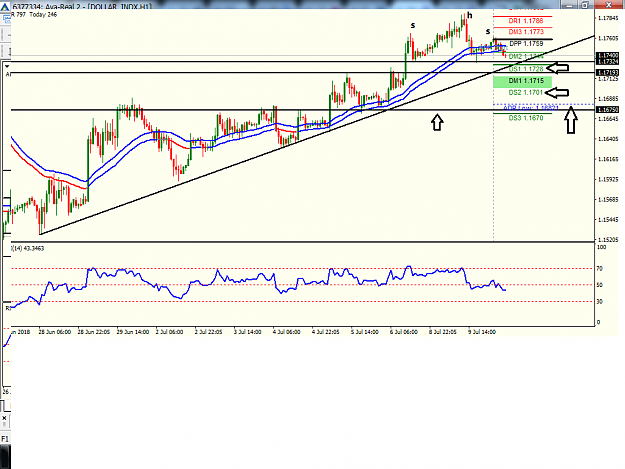625x469 pixels.
Task: Restore down the chart window
Action: (x=585, y=5)
